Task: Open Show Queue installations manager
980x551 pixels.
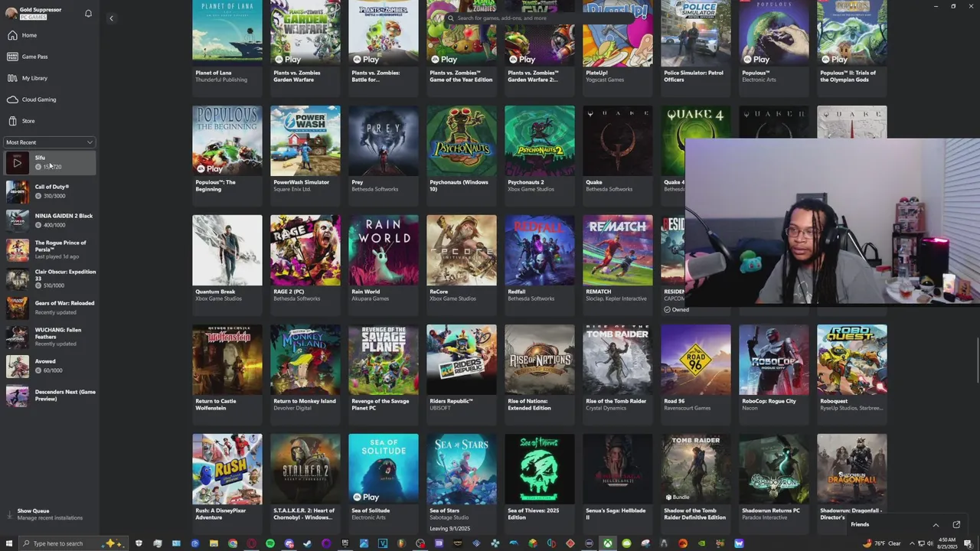Action: (50, 514)
